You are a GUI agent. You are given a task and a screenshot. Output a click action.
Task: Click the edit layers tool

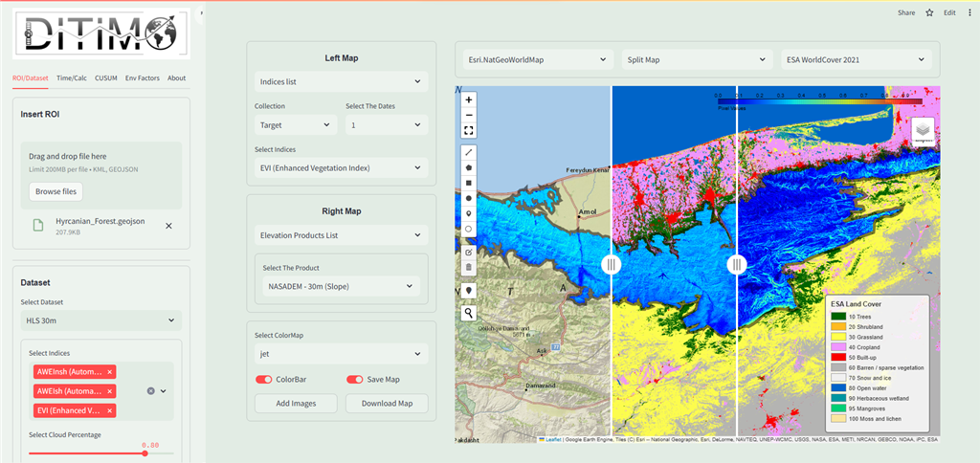pyautogui.click(x=468, y=252)
